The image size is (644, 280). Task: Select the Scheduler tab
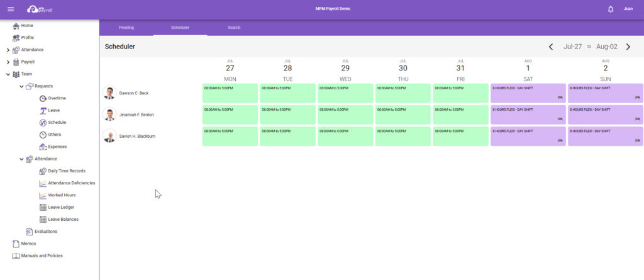[180, 28]
